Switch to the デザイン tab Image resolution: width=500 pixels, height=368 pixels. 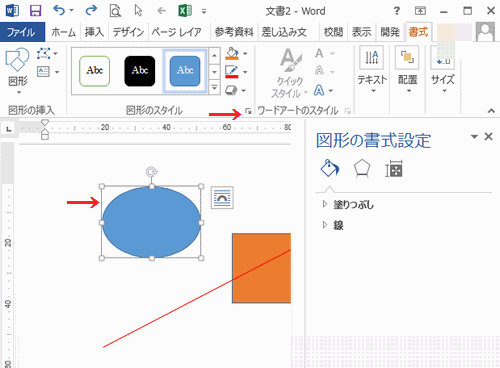point(128,32)
